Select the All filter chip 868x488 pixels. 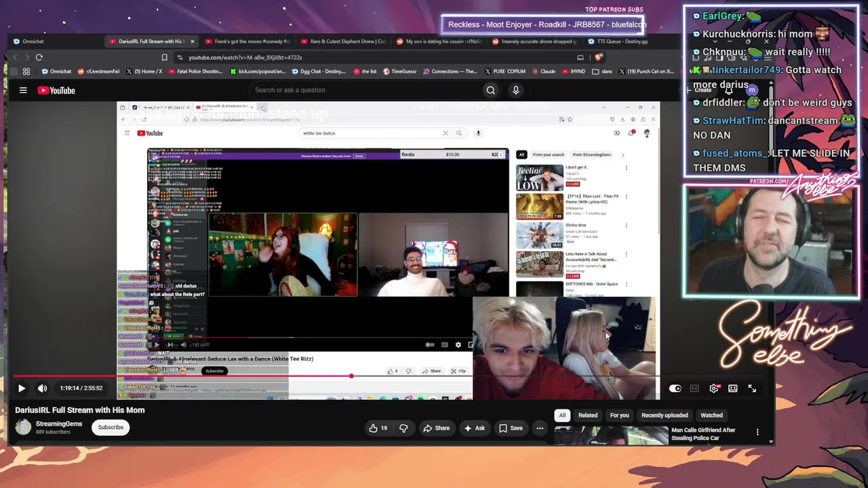click(x=562, y=415)
